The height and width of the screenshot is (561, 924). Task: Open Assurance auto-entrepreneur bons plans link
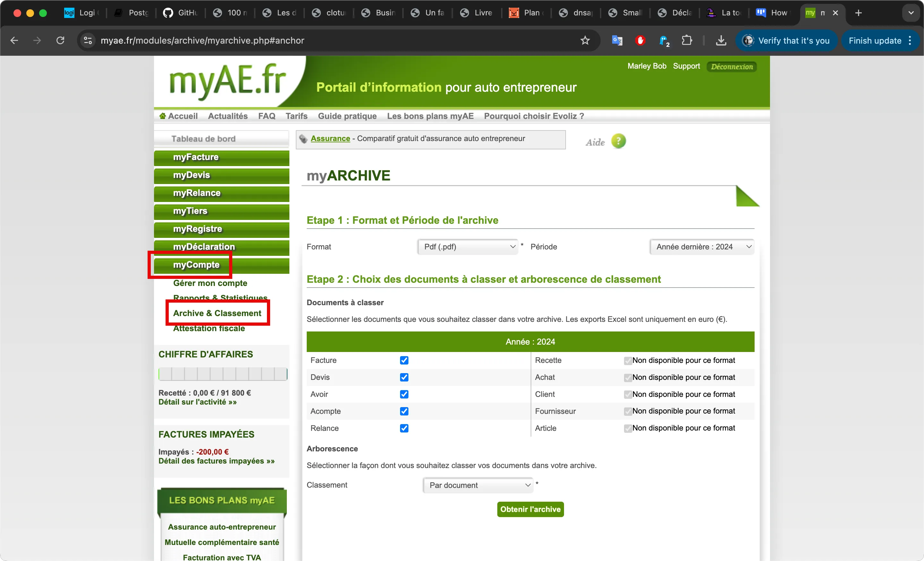[222, 527]
